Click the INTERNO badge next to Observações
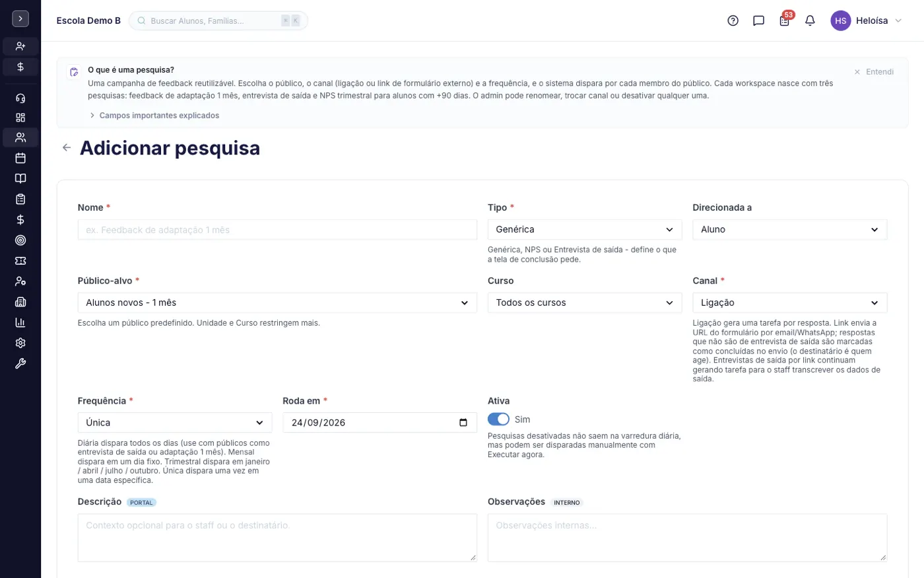The height and width of the screenshot is (578, 924). click(x=567, y=503)
